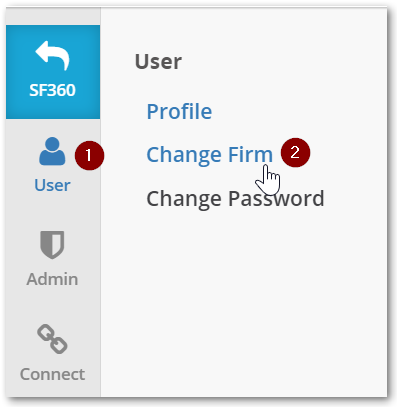Viewport: 397px width, 407px height.
Task: Click the word Firm in Change Firm
Action: [x=250, y=155]
